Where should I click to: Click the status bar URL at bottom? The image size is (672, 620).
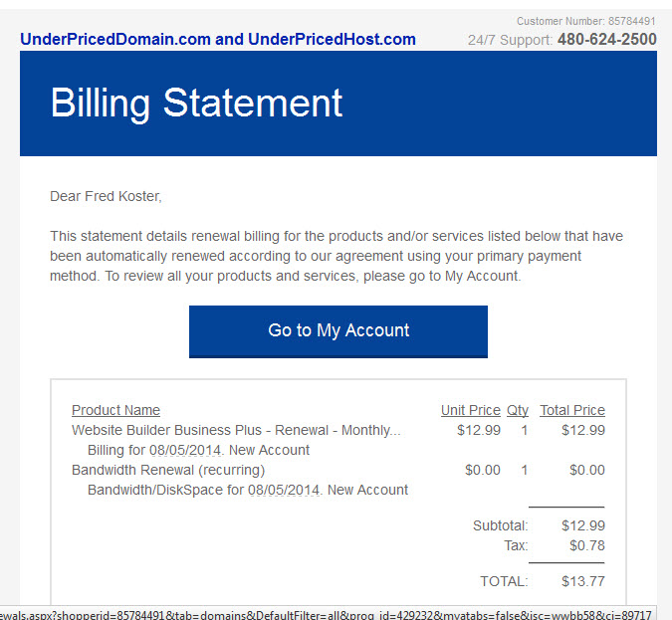pyautogui.click(x=328, y=614)
